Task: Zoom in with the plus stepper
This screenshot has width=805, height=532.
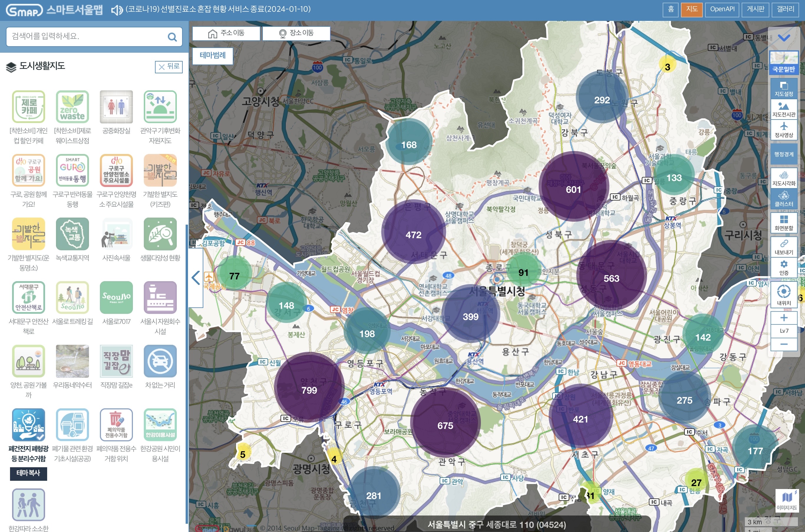Action: pyautogui.click(x=783, y=318)
